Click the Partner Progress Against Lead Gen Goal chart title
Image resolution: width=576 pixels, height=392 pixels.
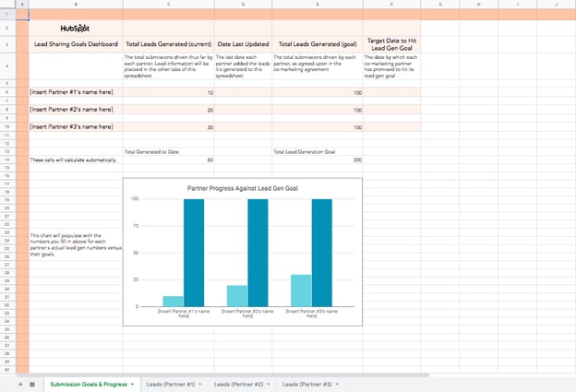[x=244, y=188]
